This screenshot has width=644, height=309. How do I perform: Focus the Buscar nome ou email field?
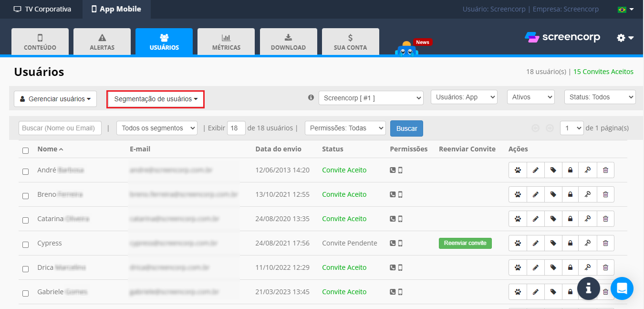60,128
